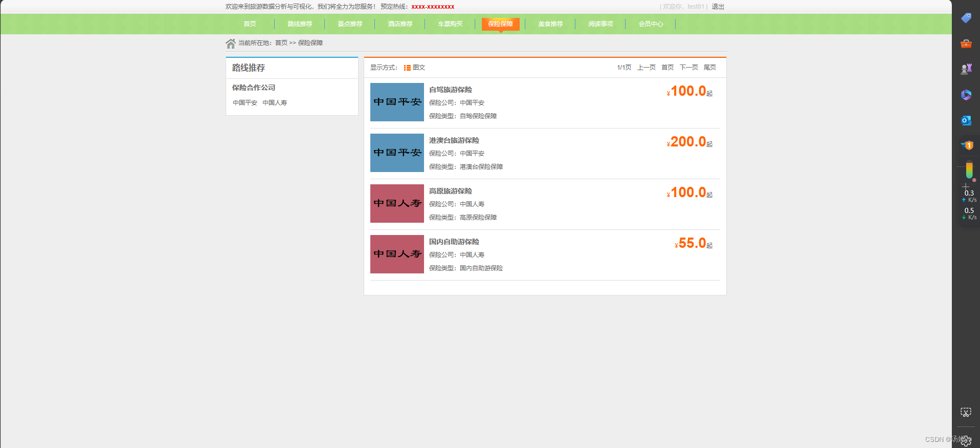Filter by 中国平安 insurance company

[x=245, y=103]
